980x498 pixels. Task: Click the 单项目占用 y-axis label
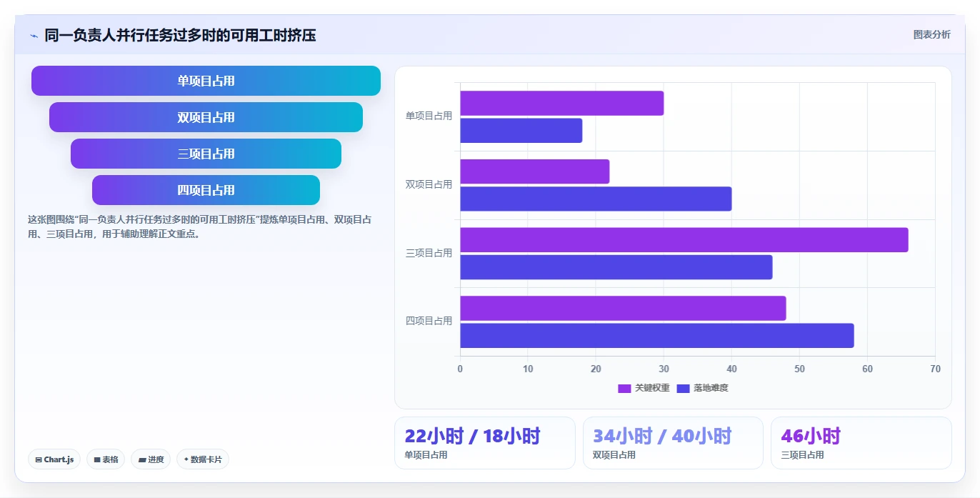[x=429, y=116]
